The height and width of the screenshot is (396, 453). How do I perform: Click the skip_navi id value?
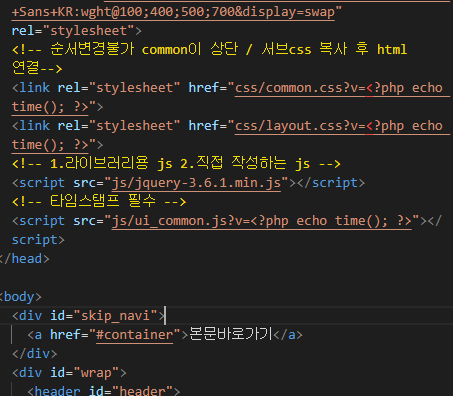pyautogui.click(x=115, y=316)
